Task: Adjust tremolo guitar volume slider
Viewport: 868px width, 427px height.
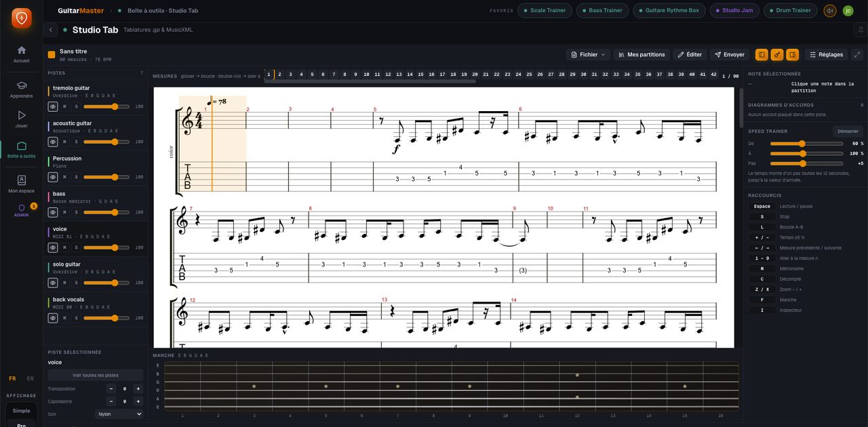Action: 106,106
